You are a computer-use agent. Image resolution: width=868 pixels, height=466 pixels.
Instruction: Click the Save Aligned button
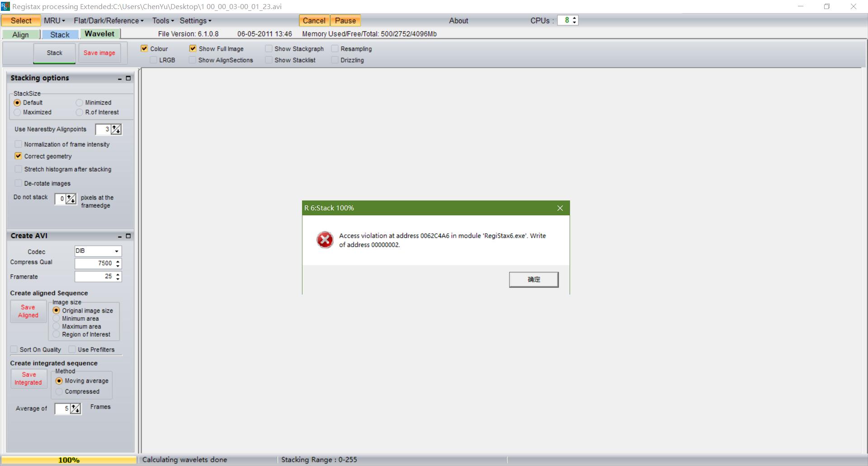point(28,311)
